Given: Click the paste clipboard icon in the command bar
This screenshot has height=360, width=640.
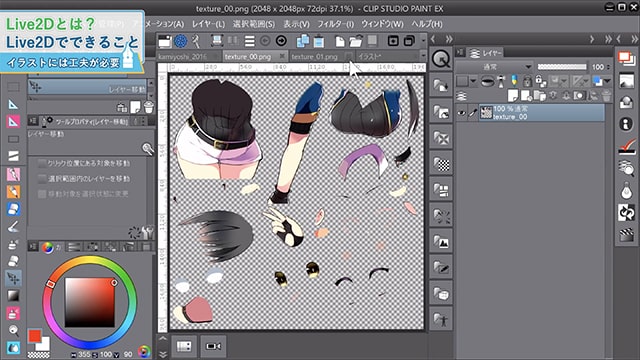Looking at the screenshot, I should click(x=319, y=41).
